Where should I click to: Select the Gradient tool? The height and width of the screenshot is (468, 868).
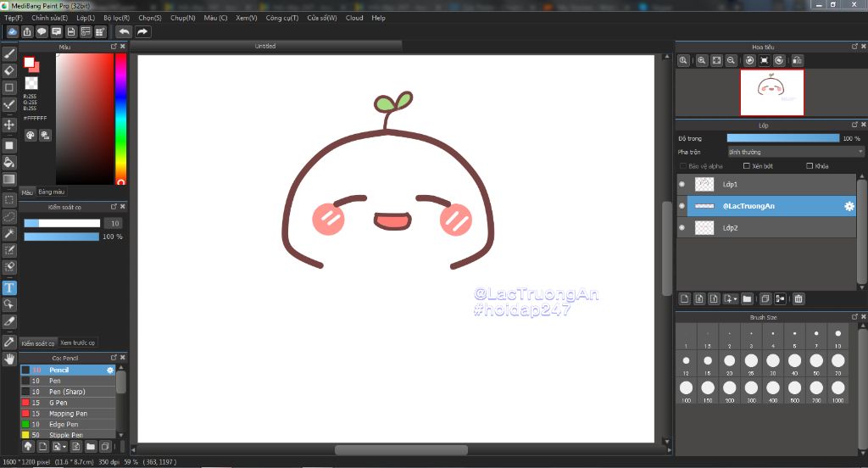pyautogui.click(x=8, y=180)
